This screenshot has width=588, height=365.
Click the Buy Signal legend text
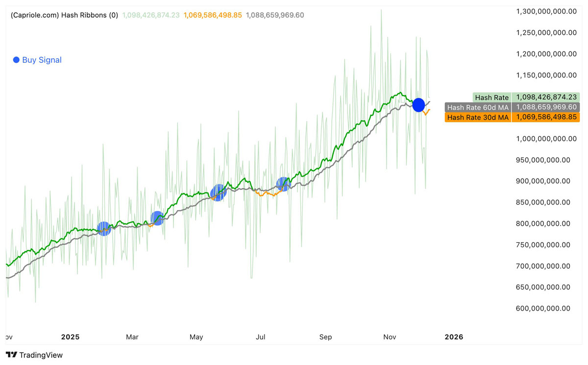(42, 60)
